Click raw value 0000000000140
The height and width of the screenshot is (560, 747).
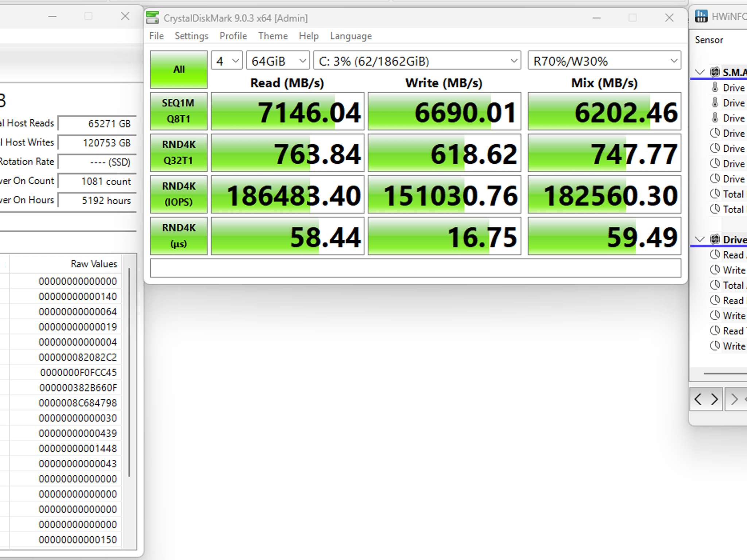point(78,296)
